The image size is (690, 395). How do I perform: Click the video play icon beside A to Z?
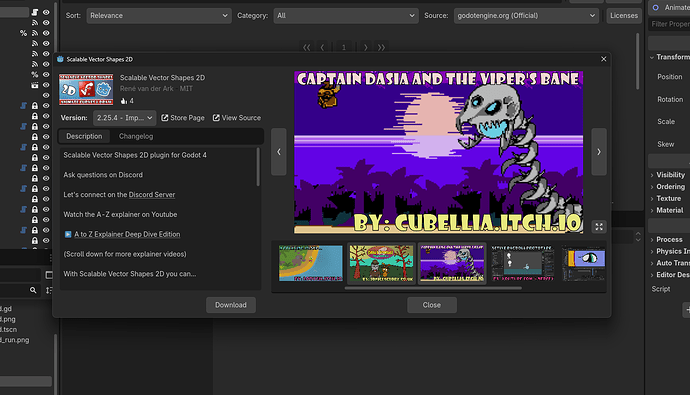68,234
